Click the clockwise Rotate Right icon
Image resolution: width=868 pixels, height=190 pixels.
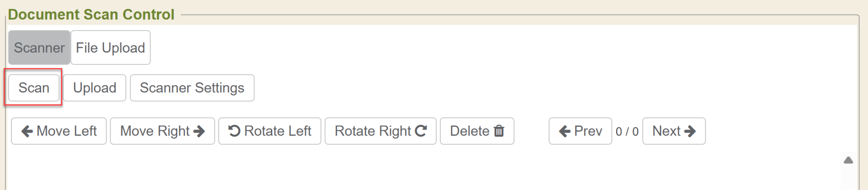tap(420, 131)
